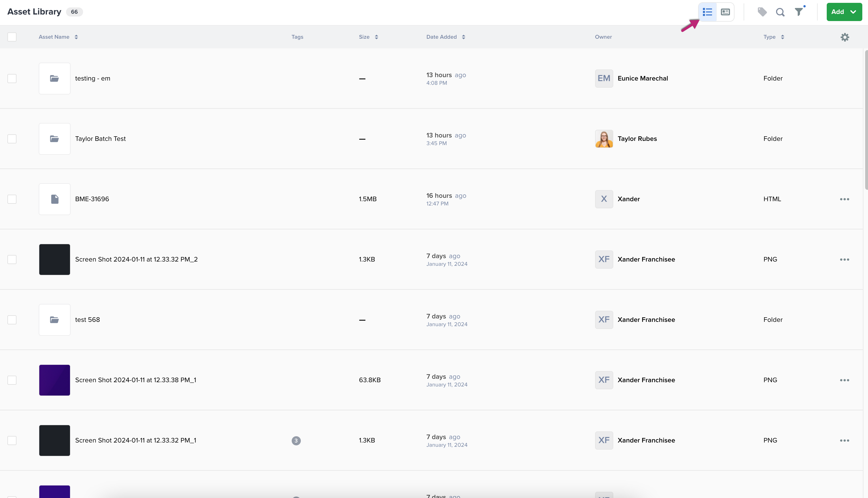Open the filter funnel icon
868x498 pixels.
tap(799, 12)
